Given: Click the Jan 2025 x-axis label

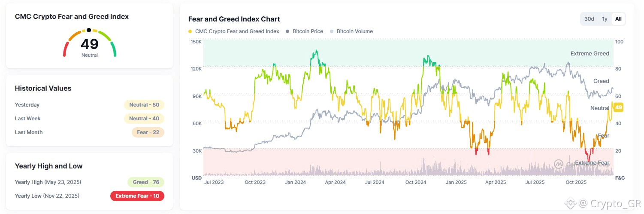Looking at the screenshot, I should (456, 182).
